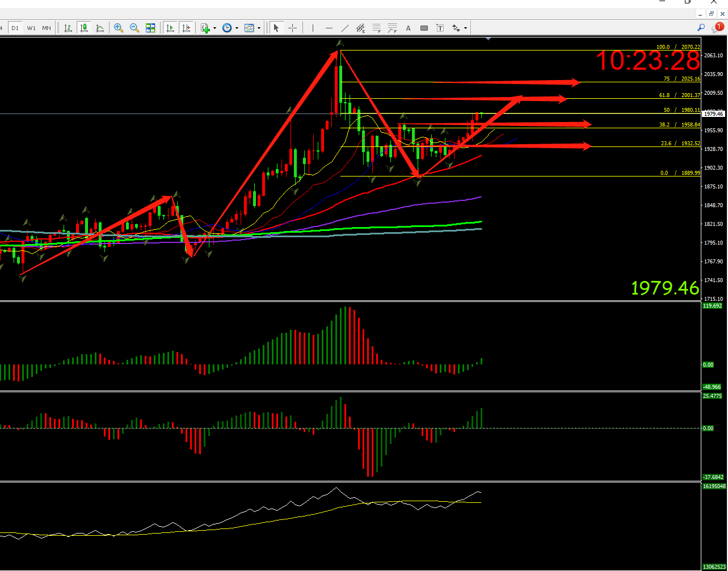Pick the horizontal line drawing tool
This screenshot has width=728, height=571.
pyautogui.click(x=329, y=28)
